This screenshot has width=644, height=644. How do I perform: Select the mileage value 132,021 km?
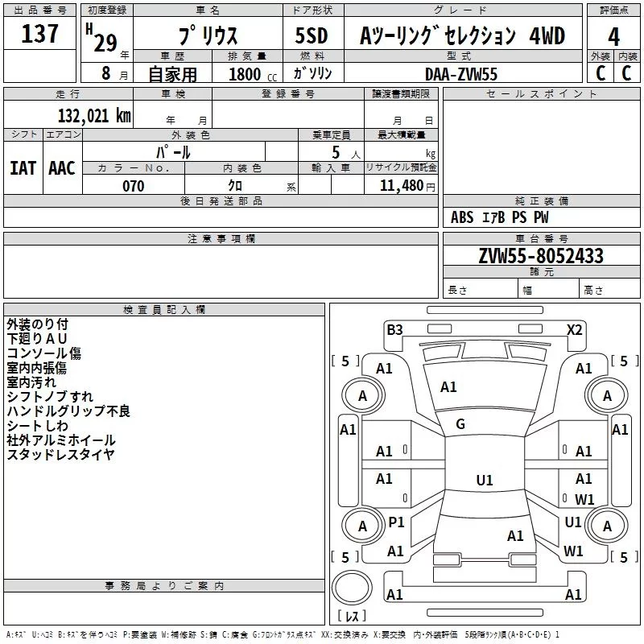93,115
